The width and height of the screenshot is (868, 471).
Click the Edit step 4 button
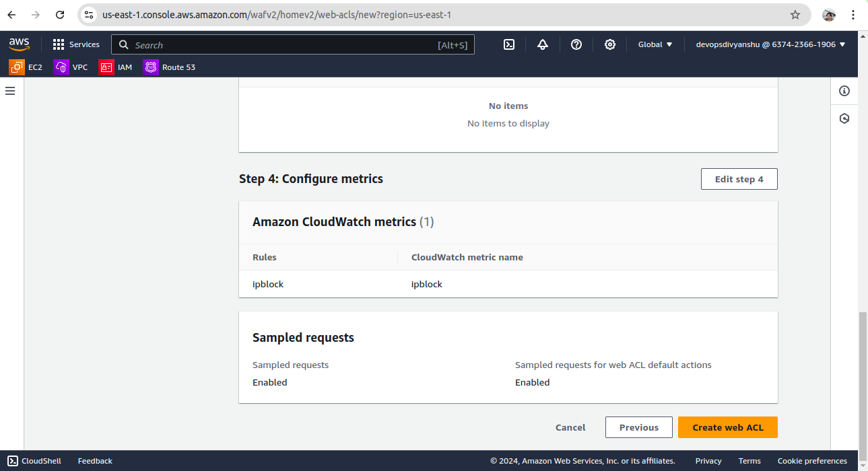739,179
